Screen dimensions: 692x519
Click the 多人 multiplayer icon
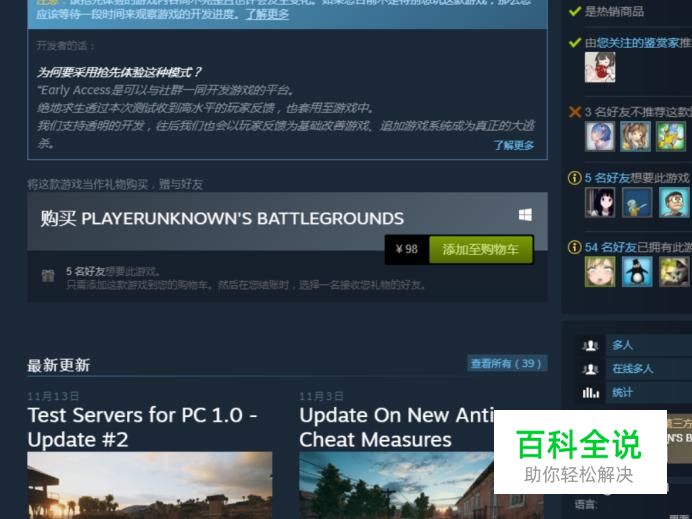590,345
